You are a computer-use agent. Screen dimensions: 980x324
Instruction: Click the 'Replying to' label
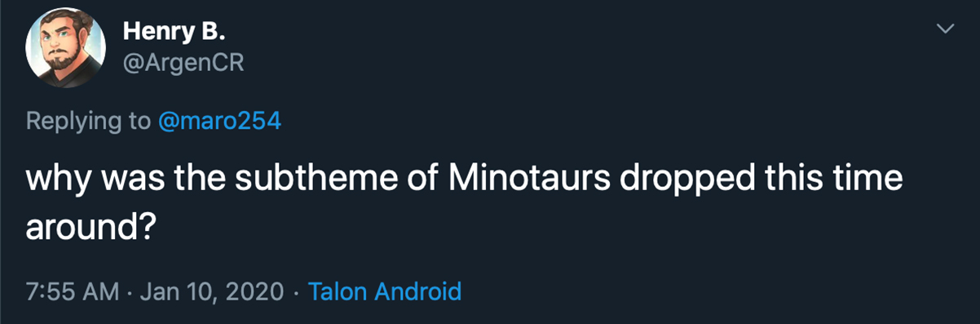88,122
